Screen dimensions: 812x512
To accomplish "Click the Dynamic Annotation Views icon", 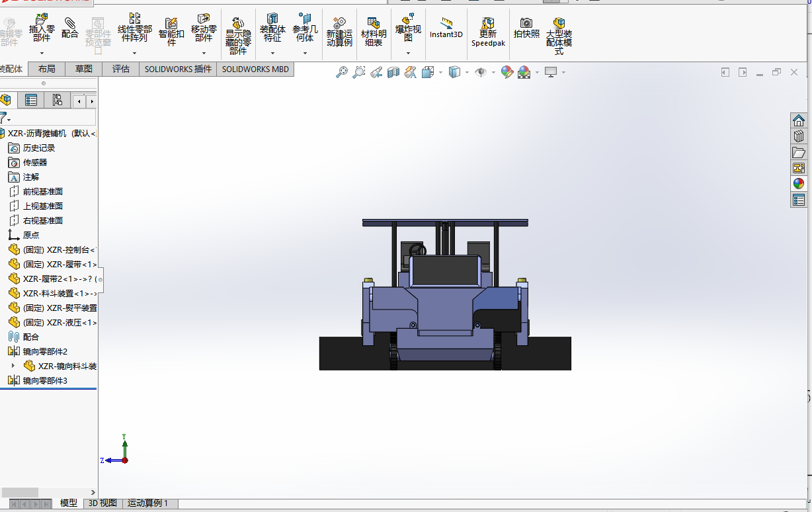I will [x=411, y=72].
